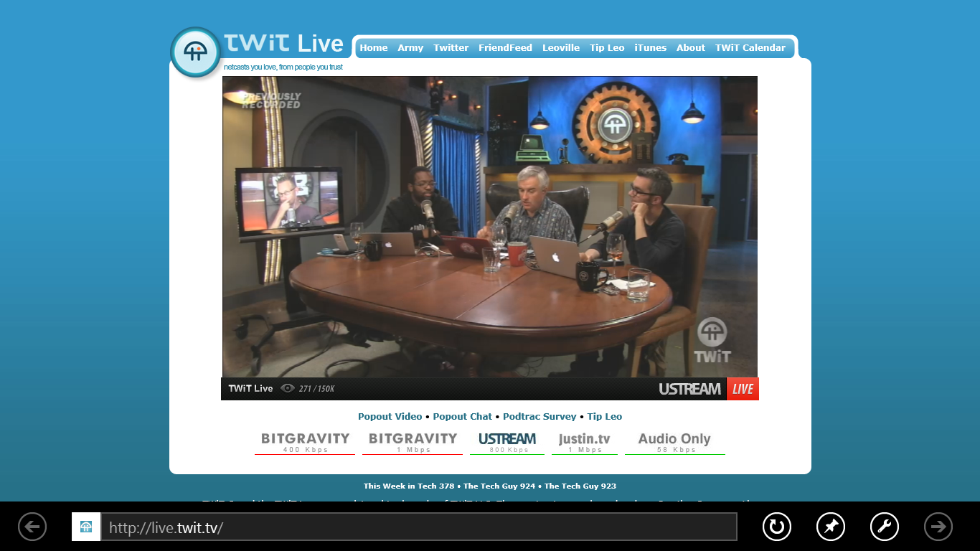
Task: Refresh the page with the reload icon
Action: tap(776, 527)
